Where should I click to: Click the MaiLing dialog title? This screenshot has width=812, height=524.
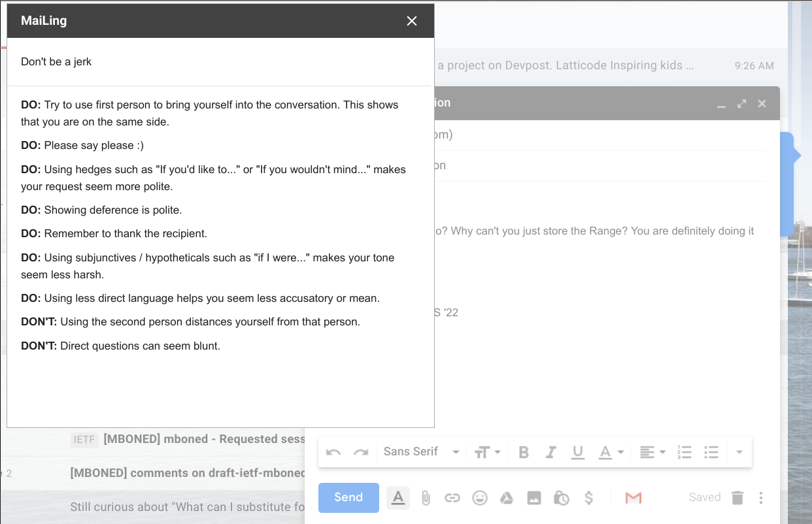pyautogui.click(x=44, y=21)
